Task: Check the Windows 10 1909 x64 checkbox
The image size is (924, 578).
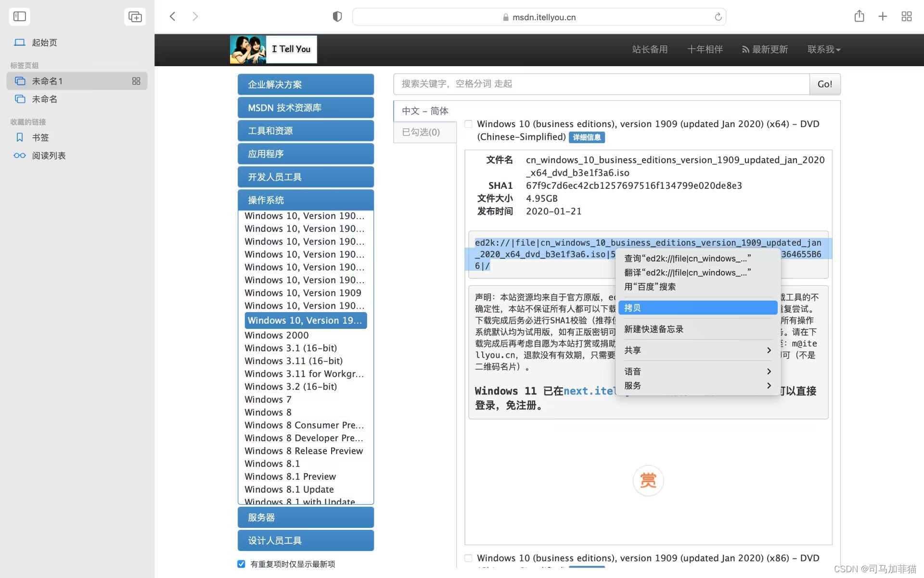Action: [468, 124]
